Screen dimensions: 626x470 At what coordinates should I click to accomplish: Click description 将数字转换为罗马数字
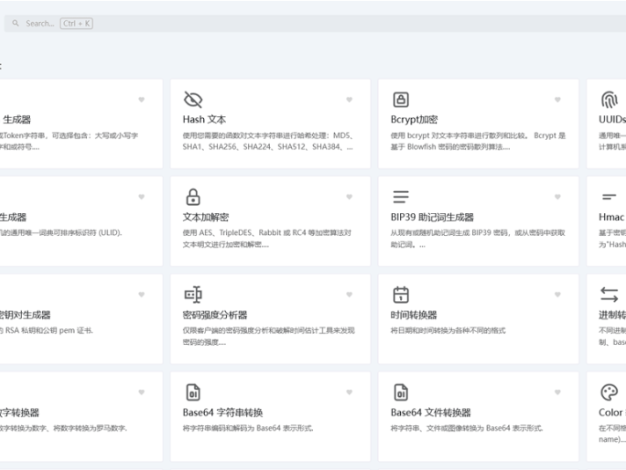(63, 428)
